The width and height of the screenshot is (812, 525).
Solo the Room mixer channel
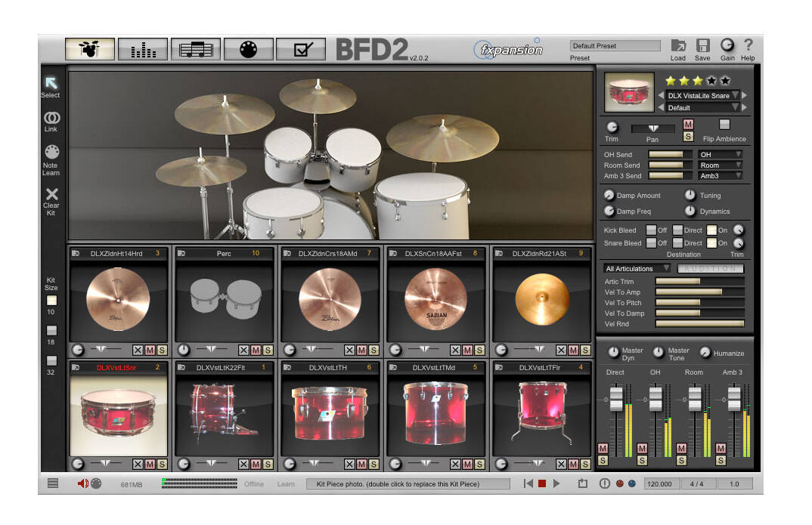[x=681, y=460]
